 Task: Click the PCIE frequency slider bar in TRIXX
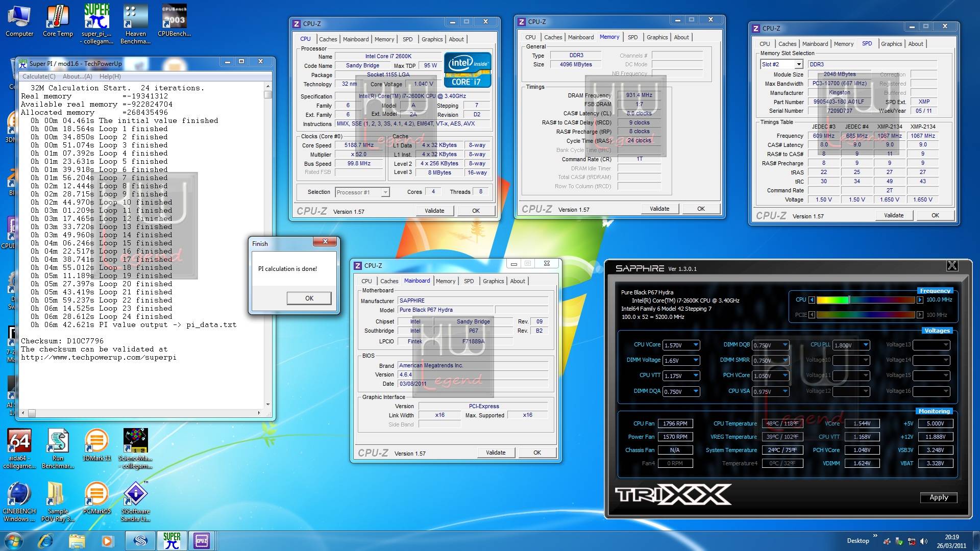866,315
